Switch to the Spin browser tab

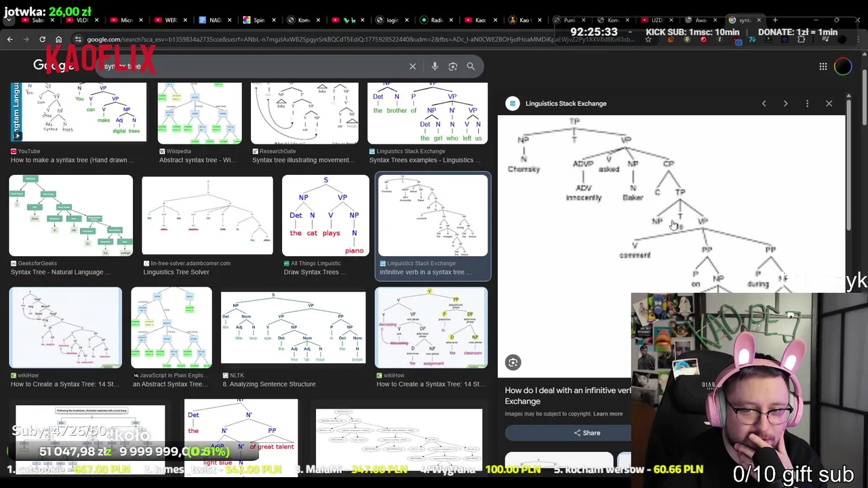(258, 20)
